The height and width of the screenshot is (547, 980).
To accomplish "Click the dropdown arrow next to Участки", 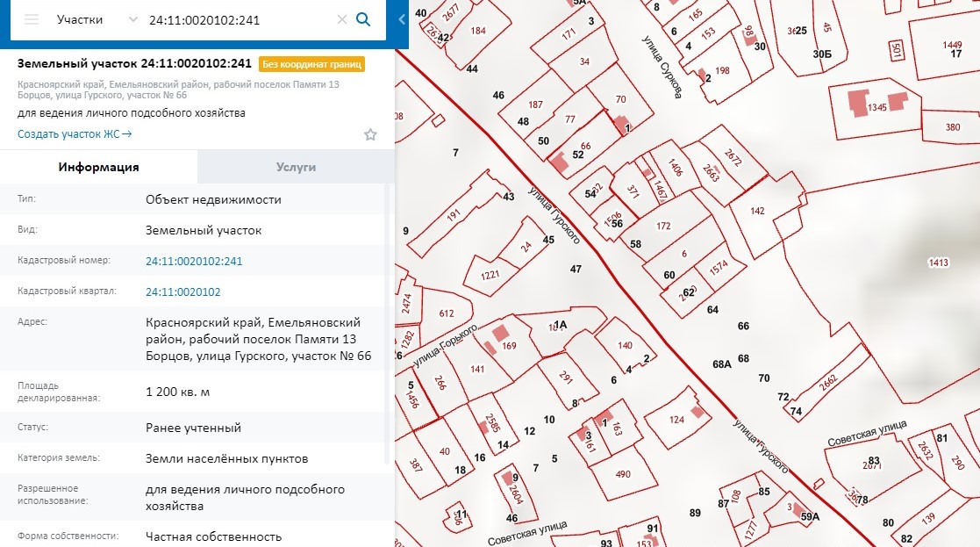I will click(x=132, y=19).
